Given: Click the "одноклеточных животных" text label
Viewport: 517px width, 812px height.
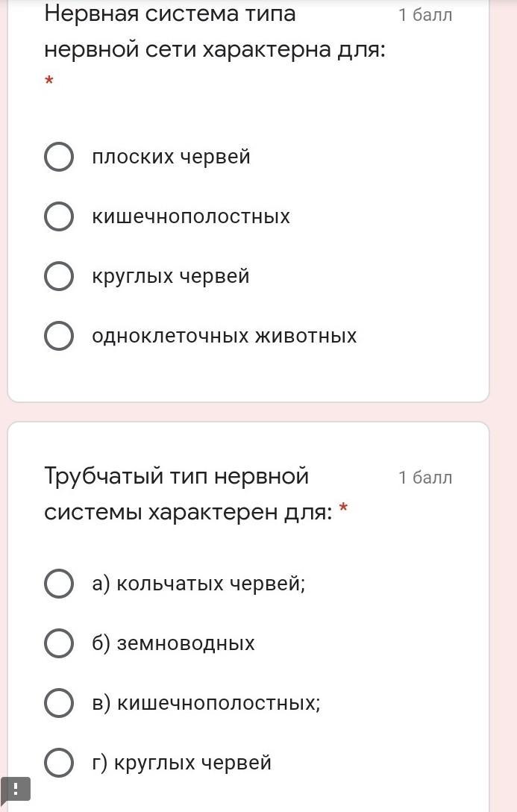Looking at the screenshot, I should coord(225,336).
